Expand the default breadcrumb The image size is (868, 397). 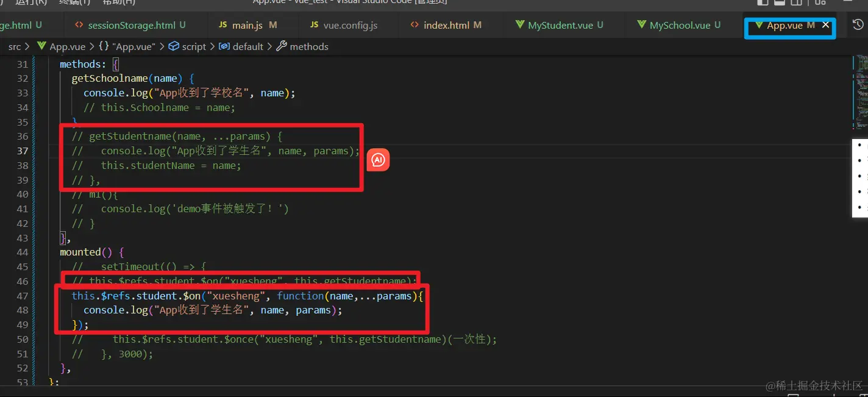tap(247, 46)
